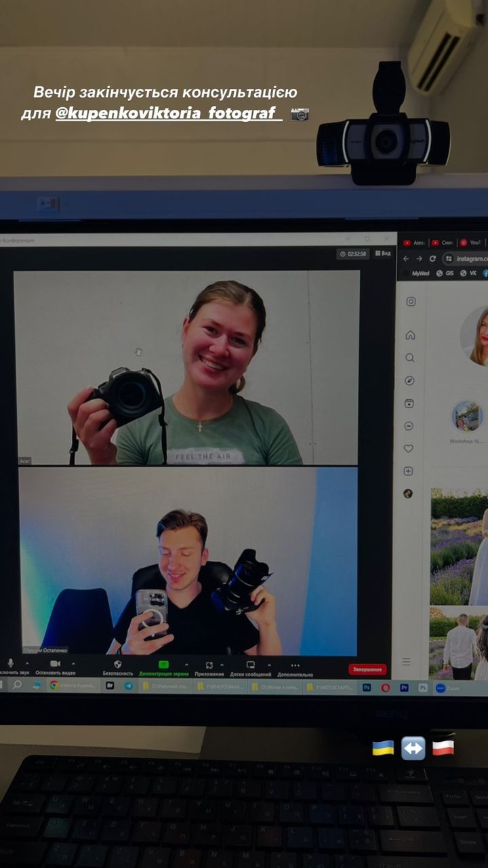Image resolution: width=488 pixels, height=868 pixels.
Task: Open Zoom Вид view layout menu
Action: pyautogui.click(x=383, y=254)
